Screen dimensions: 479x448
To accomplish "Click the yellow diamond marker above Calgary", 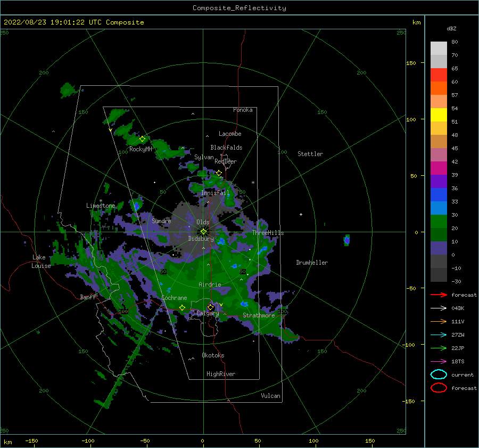I will point(210,307).
